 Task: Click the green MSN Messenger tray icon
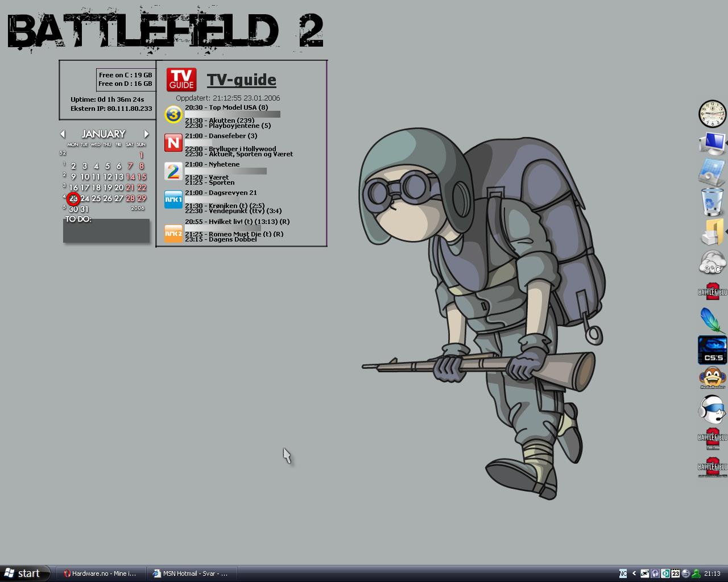pos(696,573)
